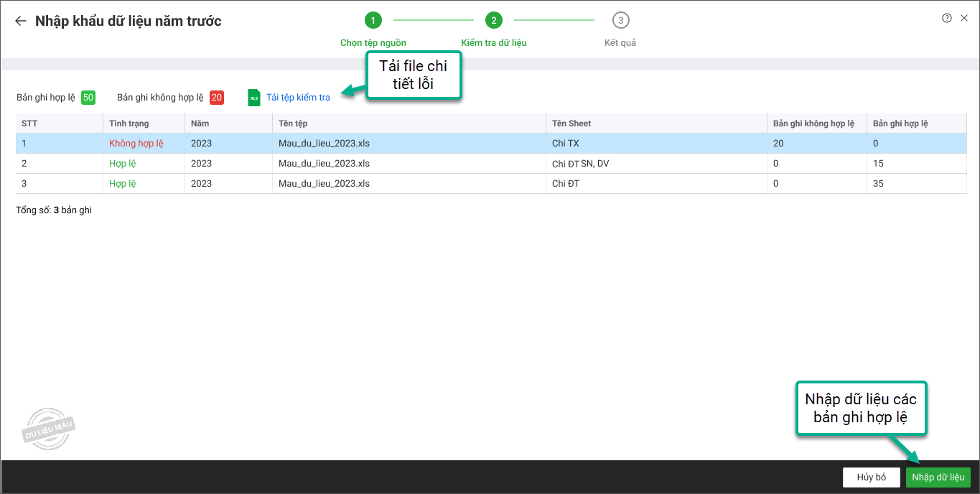This screenshot has height=494, width=980.
Task: Click step 3 circle Kết quả
Action: pos(620,20)
